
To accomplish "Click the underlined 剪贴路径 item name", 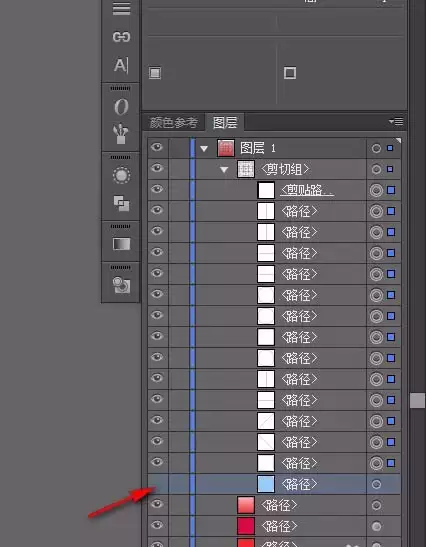I will coord(307,190).
